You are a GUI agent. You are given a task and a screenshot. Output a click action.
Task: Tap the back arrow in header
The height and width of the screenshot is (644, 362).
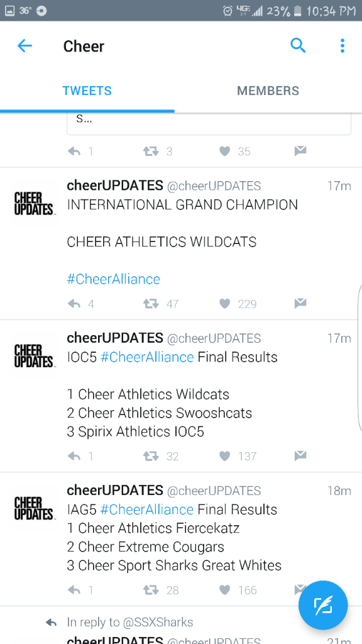click(x=25, y=46)
